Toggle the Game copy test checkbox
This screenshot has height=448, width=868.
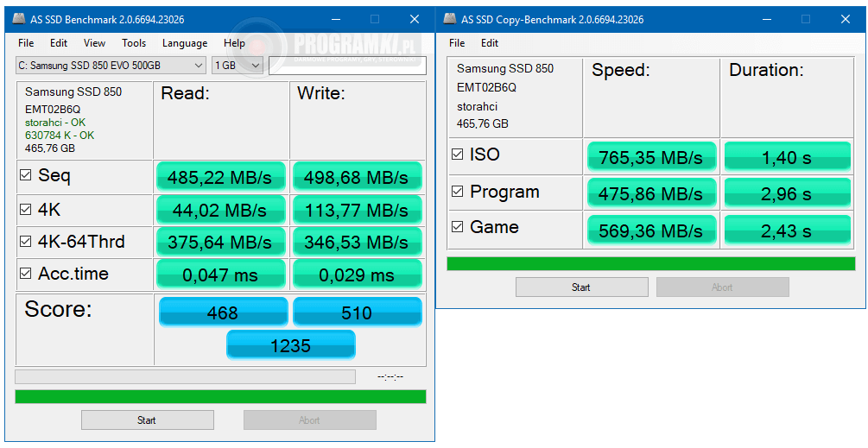pyautogui.click(x=457, y=227)
